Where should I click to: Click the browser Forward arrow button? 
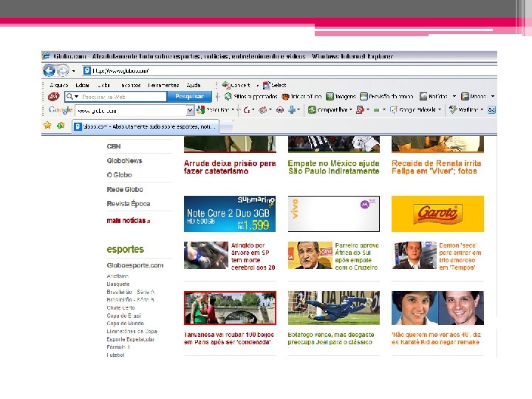click(x=63, y=71)
